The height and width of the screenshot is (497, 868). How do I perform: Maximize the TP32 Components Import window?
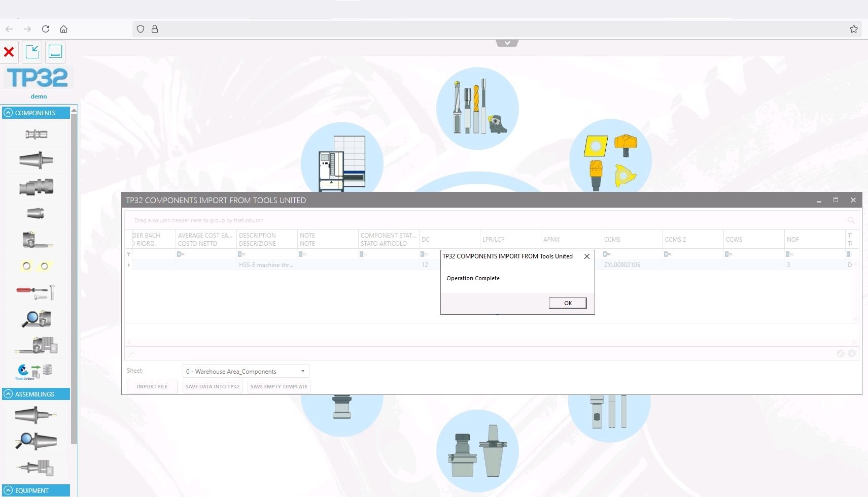836,200
